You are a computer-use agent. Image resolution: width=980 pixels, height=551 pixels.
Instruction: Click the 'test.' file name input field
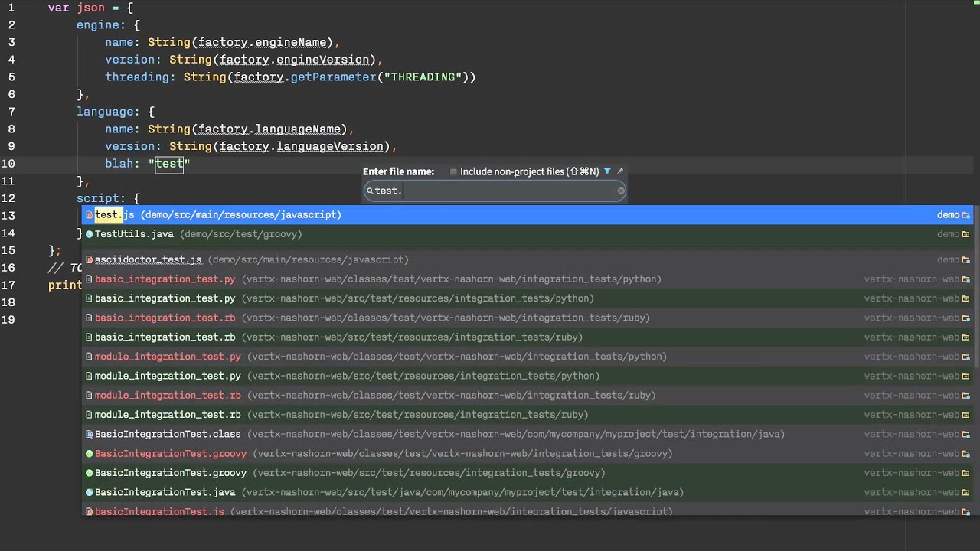495,191
